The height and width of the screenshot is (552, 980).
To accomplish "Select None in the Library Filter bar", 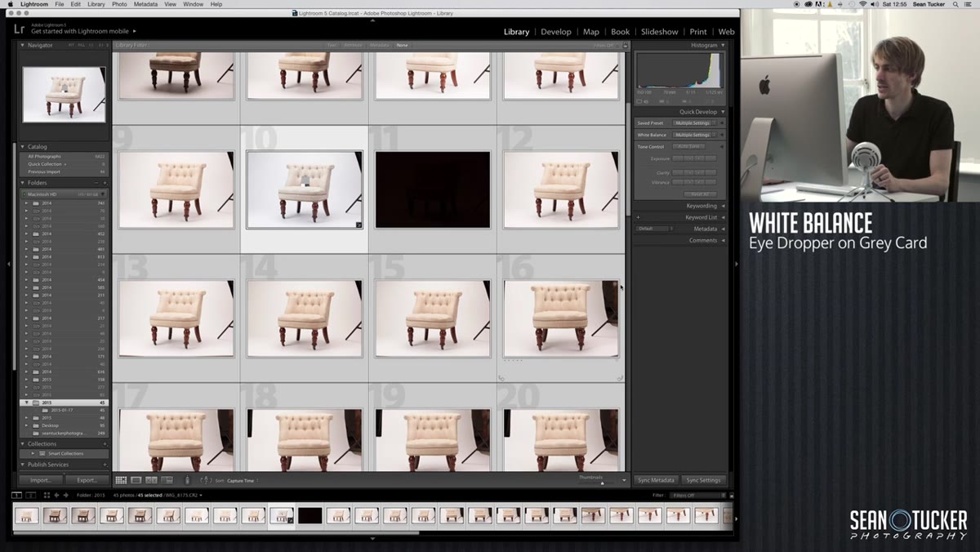I will [x=402, y=45].
